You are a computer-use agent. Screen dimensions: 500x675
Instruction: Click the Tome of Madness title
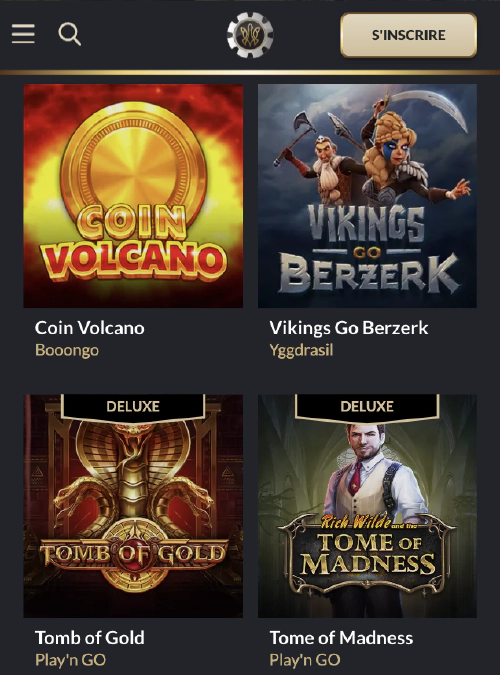click(341, 638)
